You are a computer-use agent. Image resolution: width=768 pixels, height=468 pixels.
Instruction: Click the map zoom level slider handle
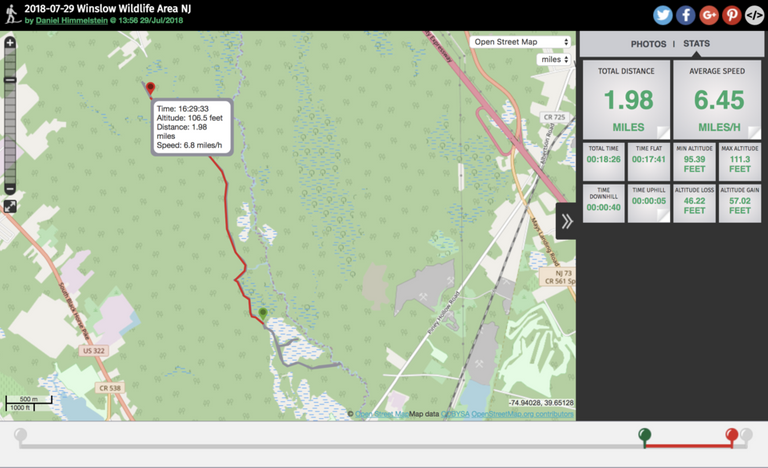[10, 80]
